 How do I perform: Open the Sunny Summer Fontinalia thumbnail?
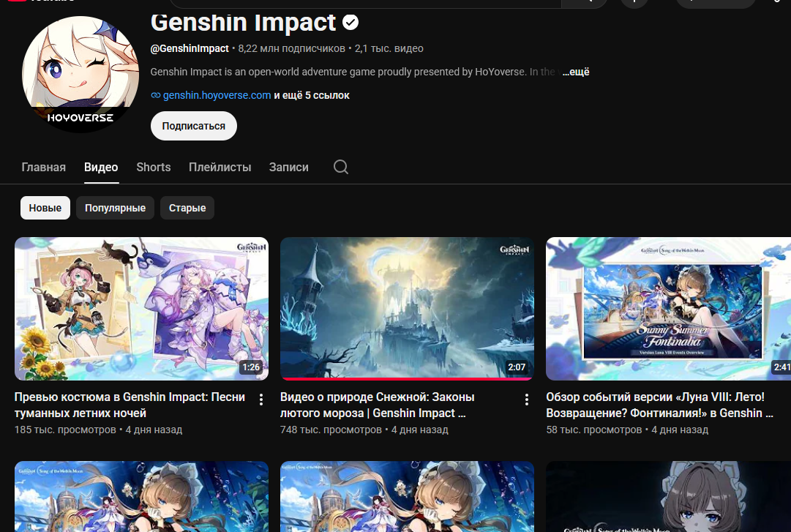668,309
